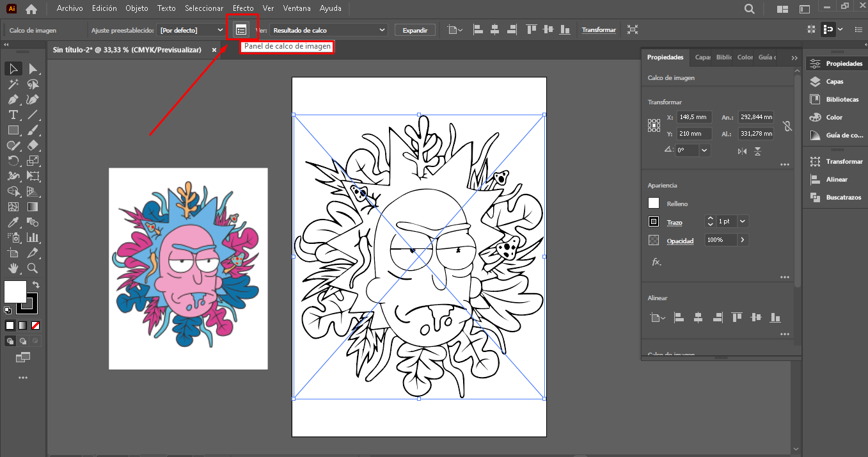Select the Symbol Sprayer tool

(13, 237)
